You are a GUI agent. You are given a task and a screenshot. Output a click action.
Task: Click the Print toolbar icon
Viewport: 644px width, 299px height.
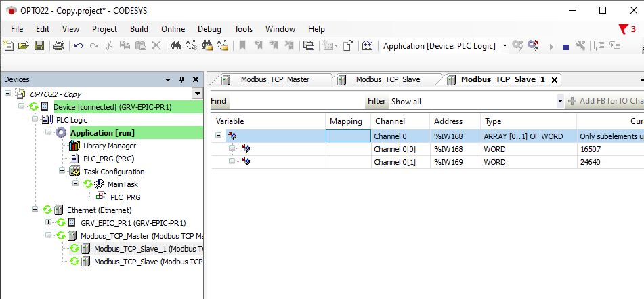59,45
